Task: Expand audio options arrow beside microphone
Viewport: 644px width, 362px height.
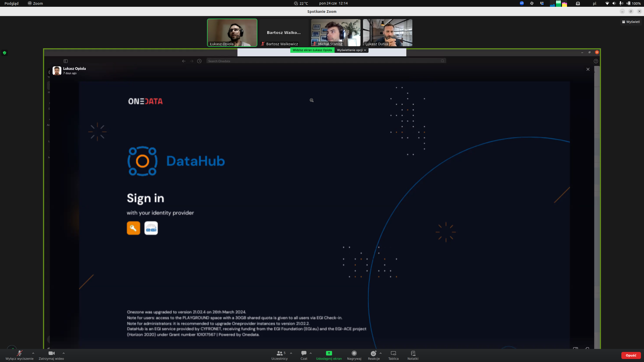Action: point(33,353)
